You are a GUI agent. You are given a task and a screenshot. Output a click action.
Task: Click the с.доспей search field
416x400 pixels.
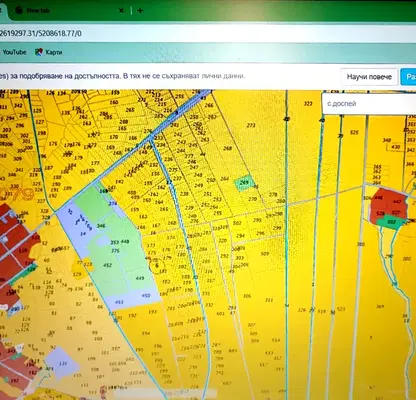(x=369, y=104)
